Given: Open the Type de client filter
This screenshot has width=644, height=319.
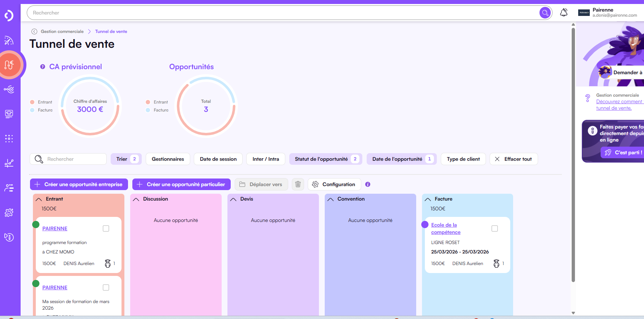Looking at the screenshot, I should (x=463, y=159).
